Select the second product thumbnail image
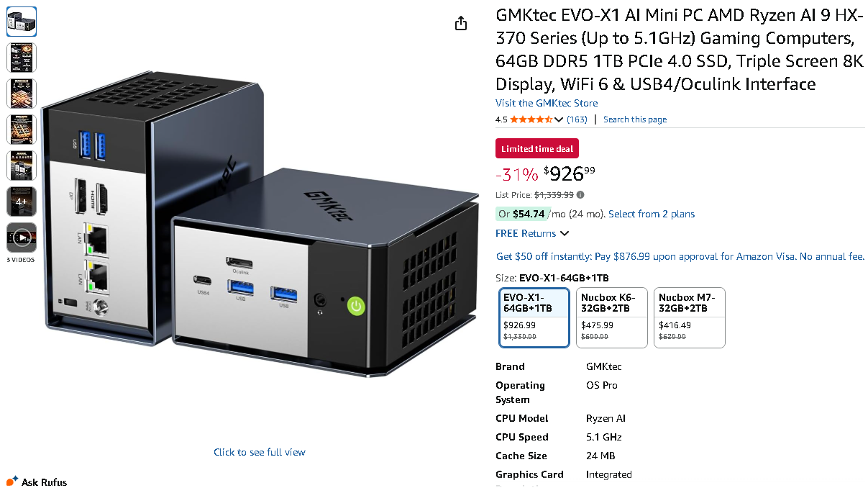Viewport: 868px width, 488px height. click(x=22, y=58)
